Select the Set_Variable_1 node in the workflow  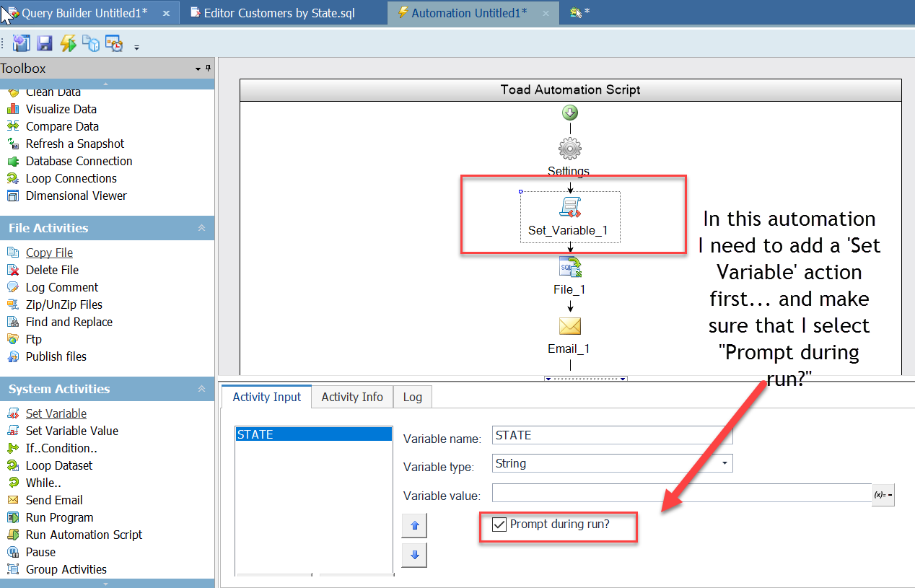click(x=570, y=216)
